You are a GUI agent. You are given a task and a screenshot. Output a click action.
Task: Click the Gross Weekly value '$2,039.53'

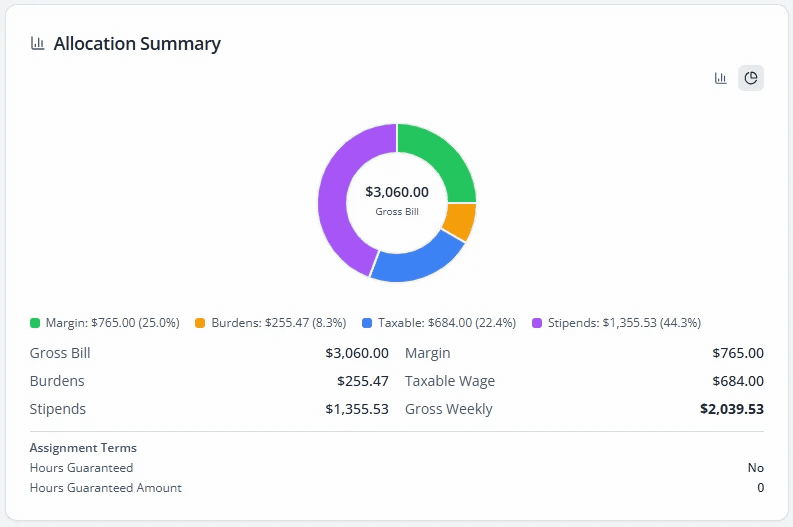click(x=732, y=409)
